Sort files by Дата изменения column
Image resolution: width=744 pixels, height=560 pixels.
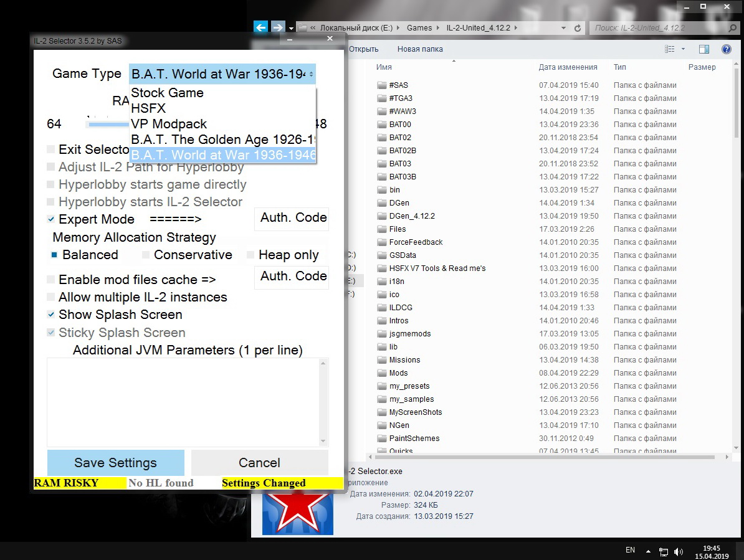point(568,67)
